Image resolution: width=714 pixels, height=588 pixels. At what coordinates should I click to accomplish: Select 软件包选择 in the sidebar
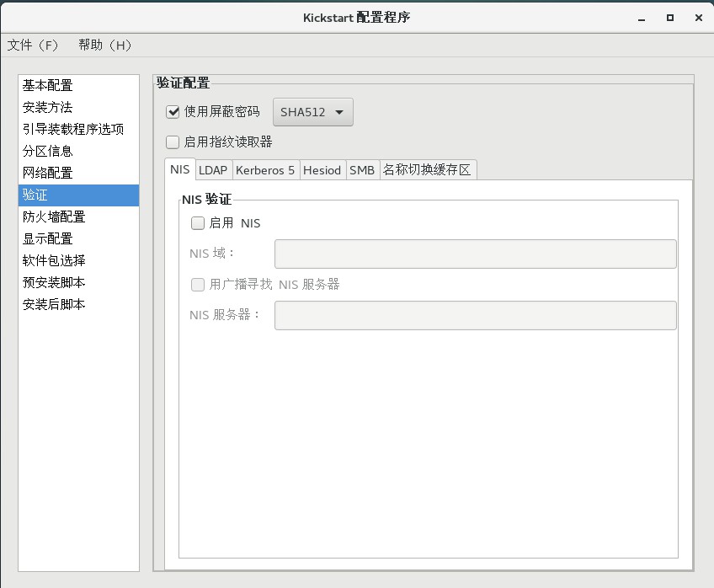point(78,260)
